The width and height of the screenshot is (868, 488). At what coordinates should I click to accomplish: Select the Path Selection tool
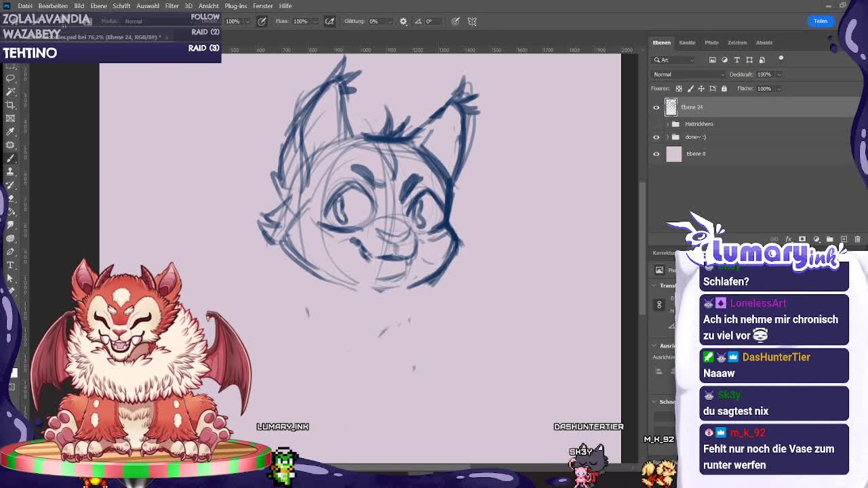[10, 278]
